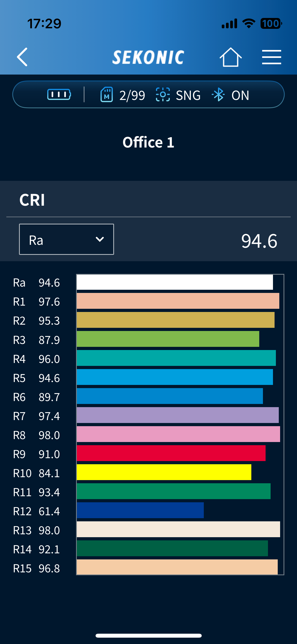Click the chevron in Ra selector
The image size is (297, 644).
pos(100,239)
